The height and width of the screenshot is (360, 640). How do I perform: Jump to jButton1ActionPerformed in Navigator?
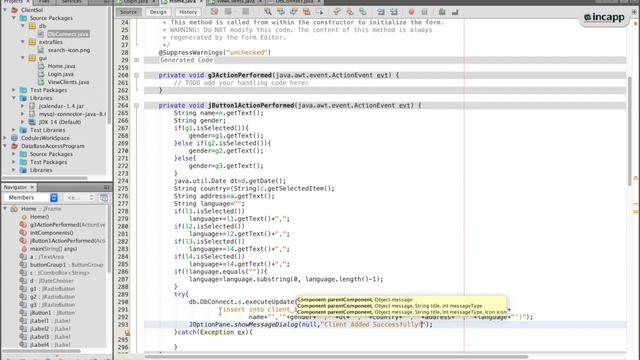(x=67, y=241)
